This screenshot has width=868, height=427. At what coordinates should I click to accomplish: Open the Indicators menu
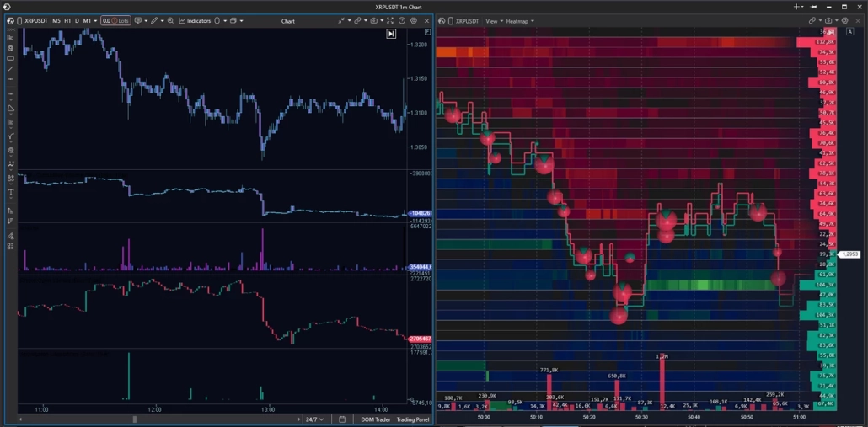click(195, 20)
